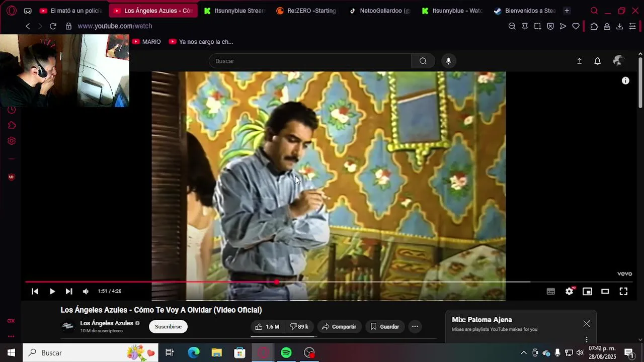The image size is (644, 362).
Task: Toggle the miniplayer button
Action: click(587, 291)
